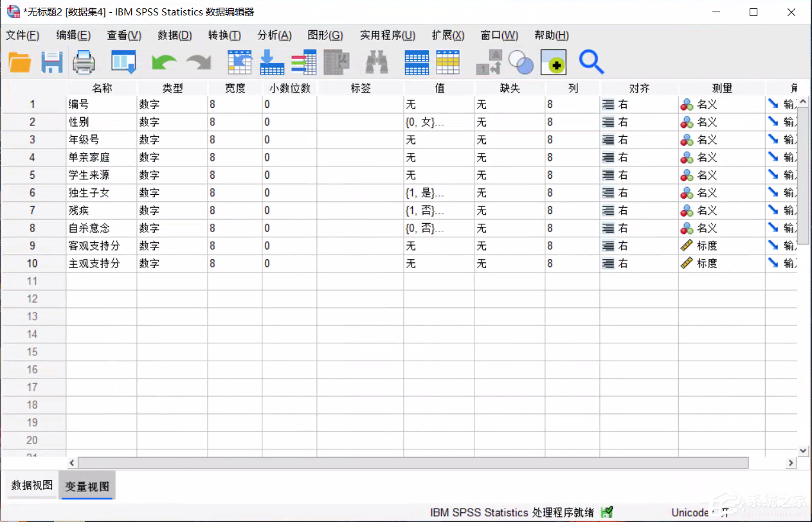The width and height of the screenshot is (812, 522).
Task: Undo the last action with the green arrow
Action: click(164, 62)
